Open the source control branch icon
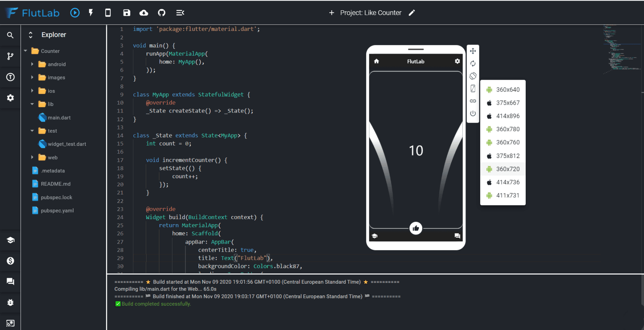The height and width of the screenshot is (330, 644). click(x=10, y=56)
